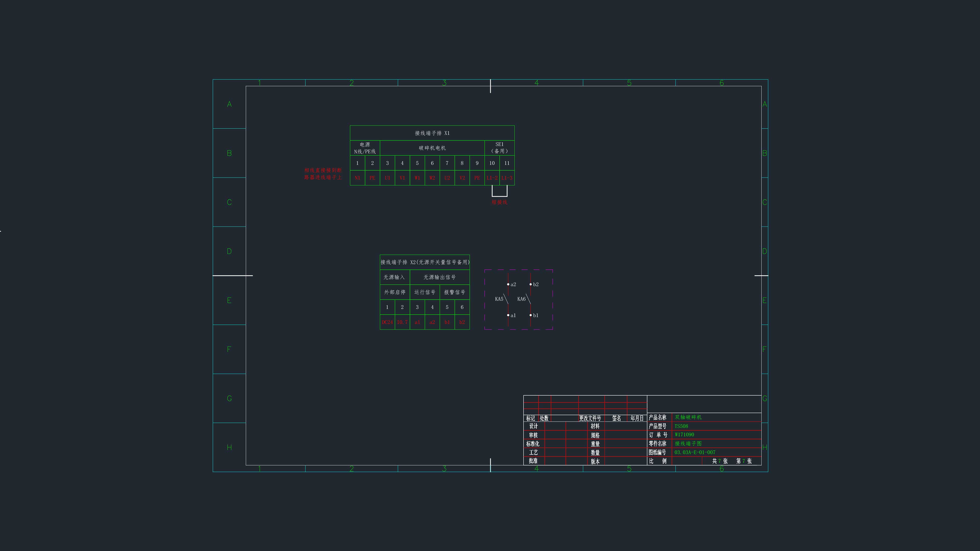The height and width of the screenshot is (551, 980).
Task: Click the red 'W2' terminal label
Action: (432, 178)
